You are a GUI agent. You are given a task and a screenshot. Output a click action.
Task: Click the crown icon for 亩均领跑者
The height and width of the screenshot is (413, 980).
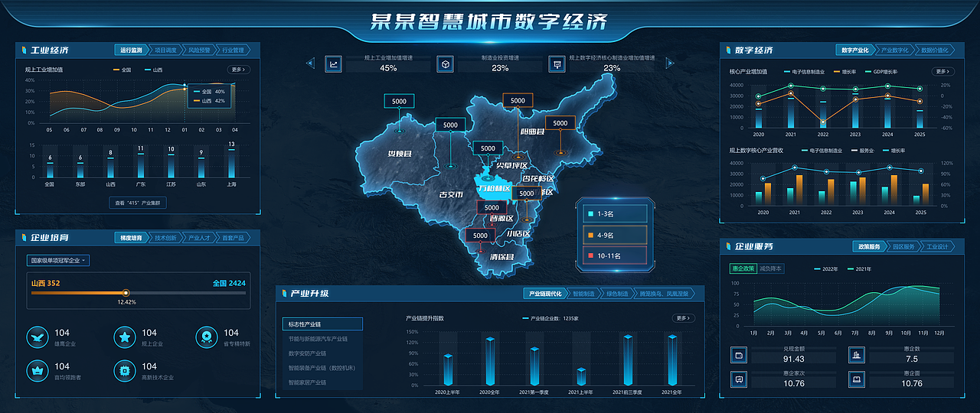point(38,370)
